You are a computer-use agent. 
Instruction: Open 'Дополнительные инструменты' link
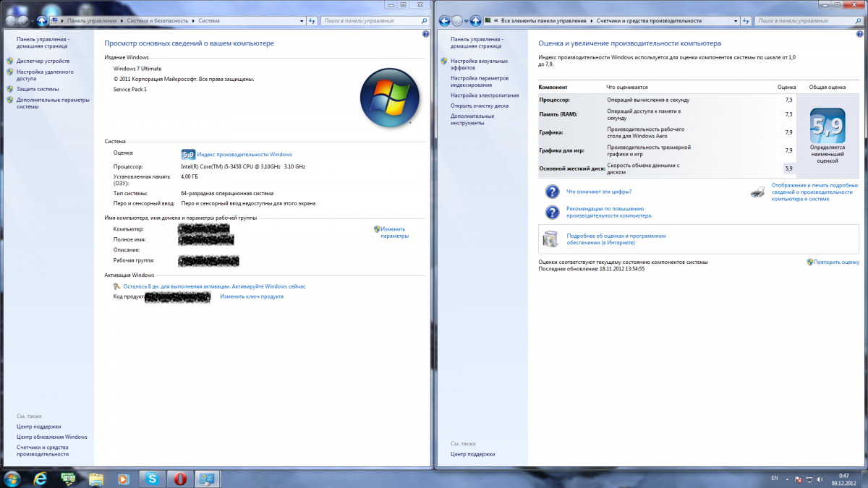click(472, 119)
